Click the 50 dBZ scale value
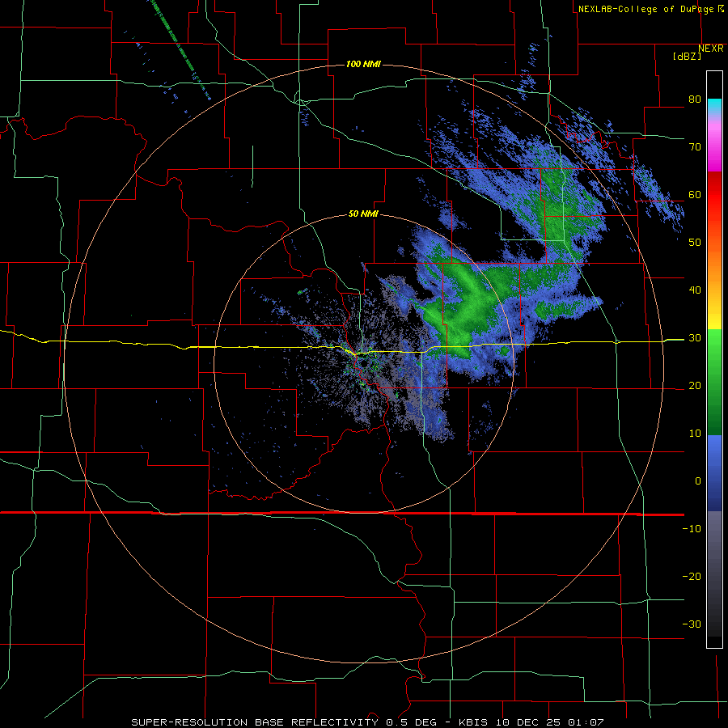The width and height of the screenshot is (728, 728). pyautogui.click(x=695, y=243)
